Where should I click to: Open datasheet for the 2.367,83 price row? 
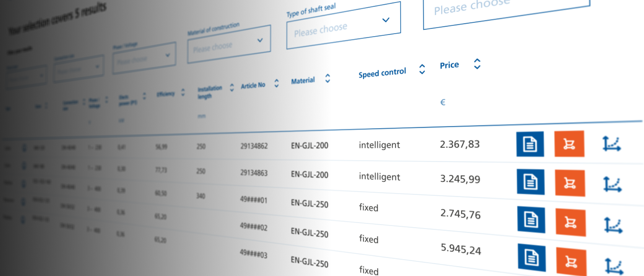coord(530,144)
